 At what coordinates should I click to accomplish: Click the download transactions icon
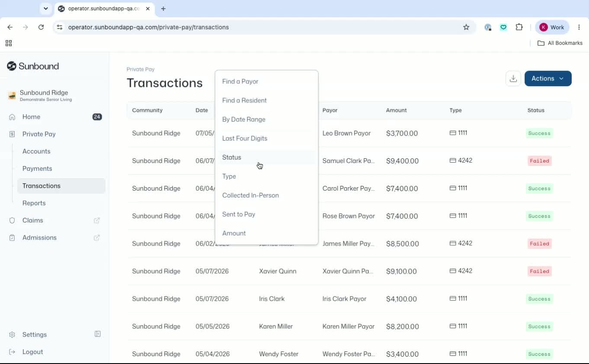pyautogui.click(x=513, y=79)
